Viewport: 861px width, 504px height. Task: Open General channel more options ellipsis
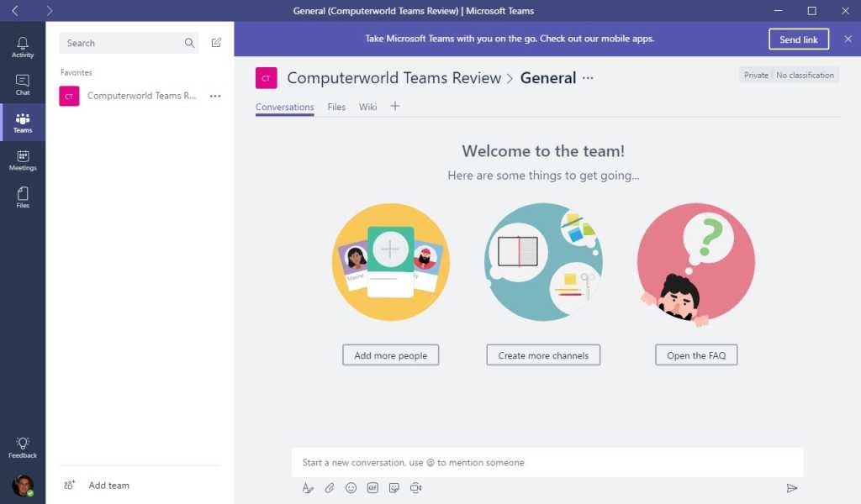[588, 78]
